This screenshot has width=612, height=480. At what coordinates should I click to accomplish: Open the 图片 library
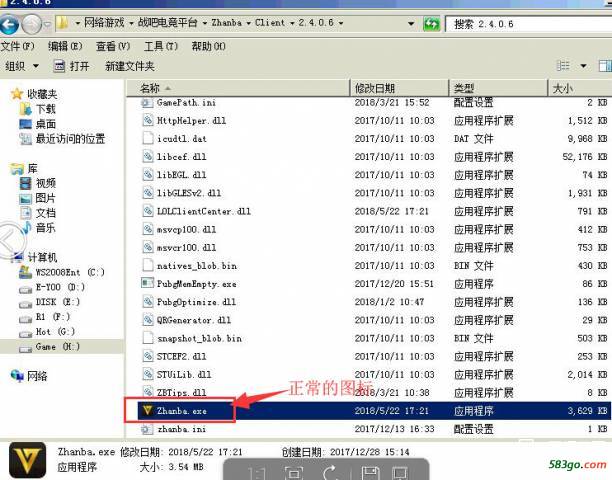point(45,198)
